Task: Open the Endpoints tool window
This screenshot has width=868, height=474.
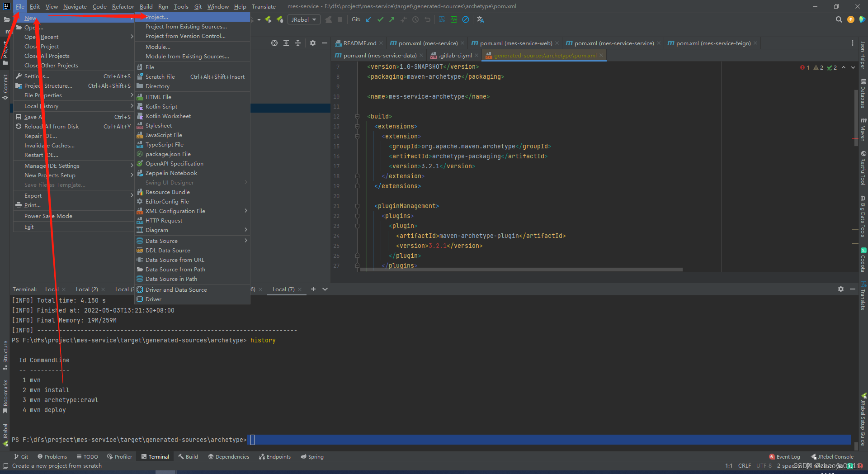Action: pyautogui.click(x=275, y=457)
